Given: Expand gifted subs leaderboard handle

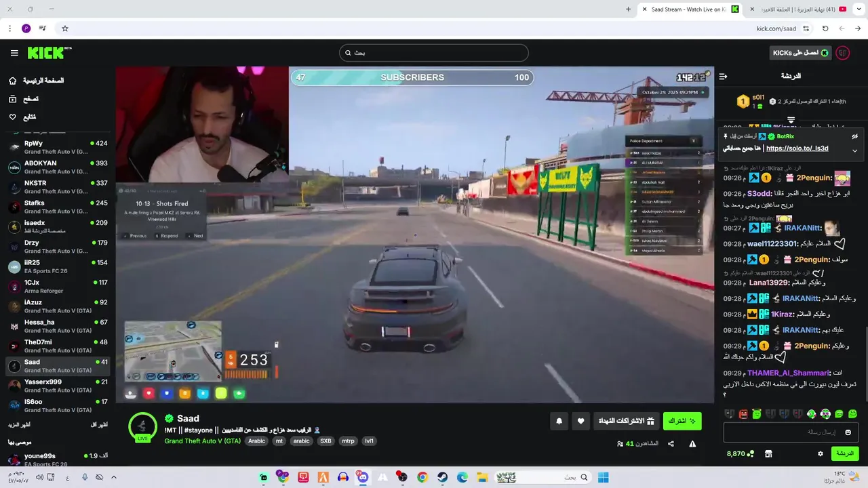Looking at the screenshot, I should pyautogui.click(x=791, y=120).
